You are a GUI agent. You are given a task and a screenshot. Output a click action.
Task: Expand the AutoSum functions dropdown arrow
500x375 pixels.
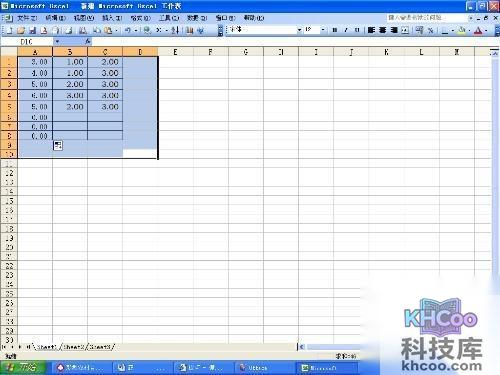pyautogui.click(x=167, y=31)
